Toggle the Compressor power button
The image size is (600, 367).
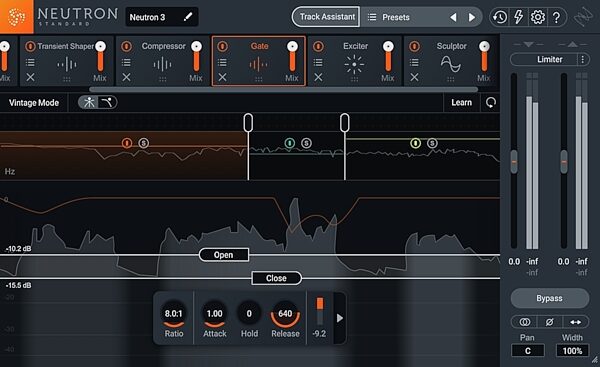pyautogui.click(x=126, y=46)
